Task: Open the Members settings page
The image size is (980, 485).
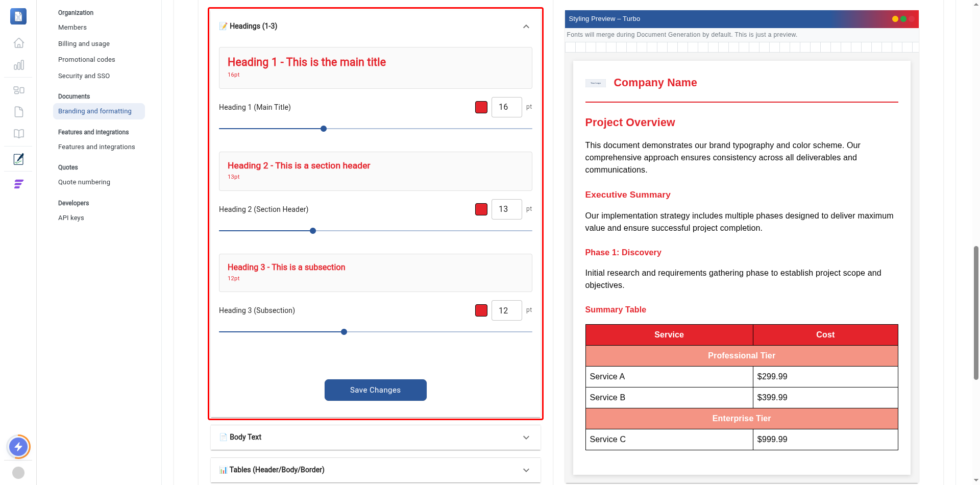Action: point(72,28)
